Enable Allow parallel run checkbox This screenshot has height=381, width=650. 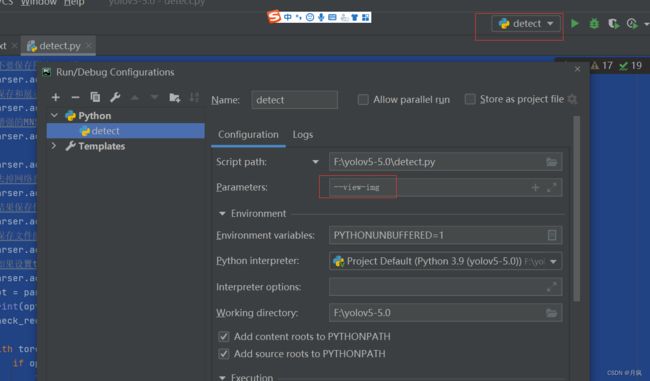363,99
